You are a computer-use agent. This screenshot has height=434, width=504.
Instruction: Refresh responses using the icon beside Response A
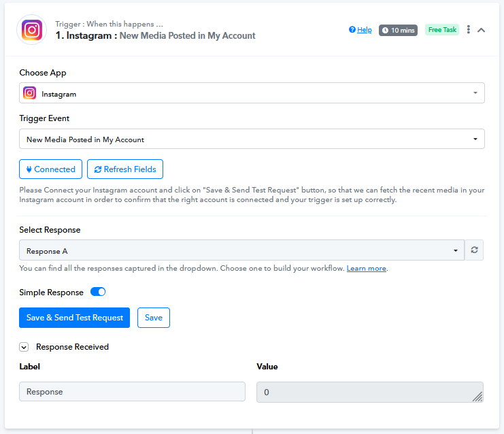point(474,250)
